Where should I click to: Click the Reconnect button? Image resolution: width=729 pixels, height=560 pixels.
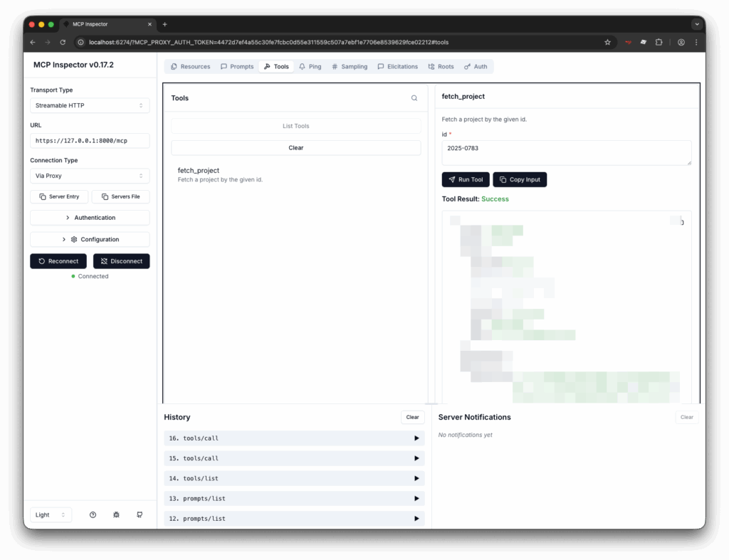pos(58,261)
